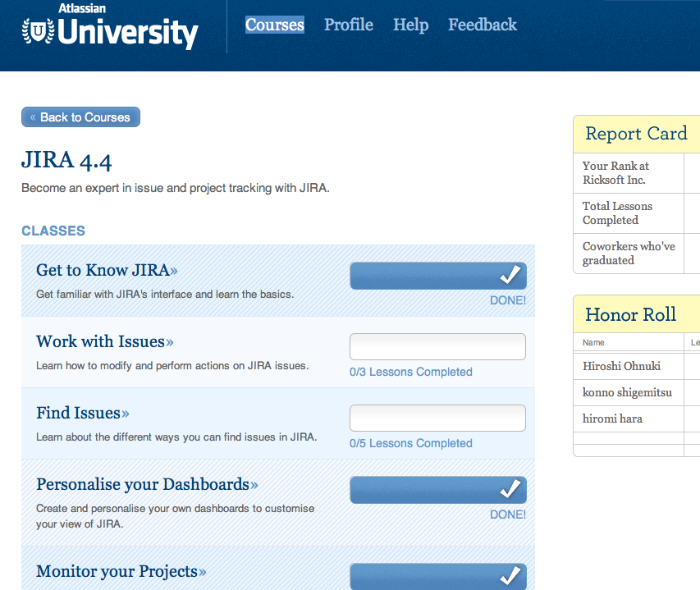Select hiromi hara in Honor Roll
Screen dimensions: 700x590
612,418
